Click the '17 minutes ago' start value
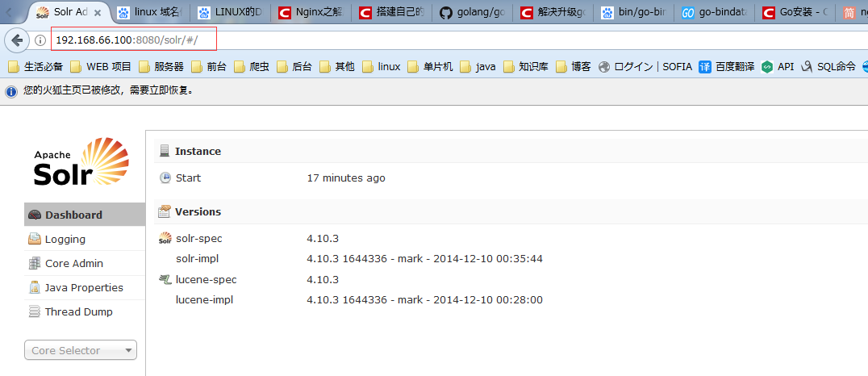This screenshot has height=376, width=868. (346, 178)
